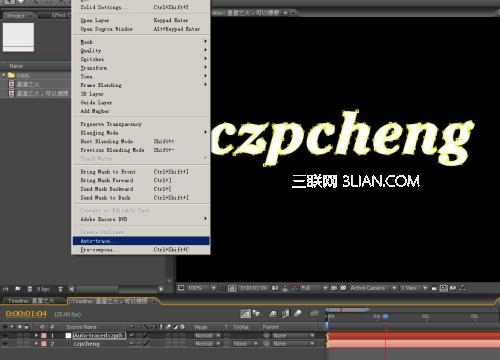Click Project panel scrollbar right arrow
Viewport: 500px width, 360px height.
tap(162, 289)
